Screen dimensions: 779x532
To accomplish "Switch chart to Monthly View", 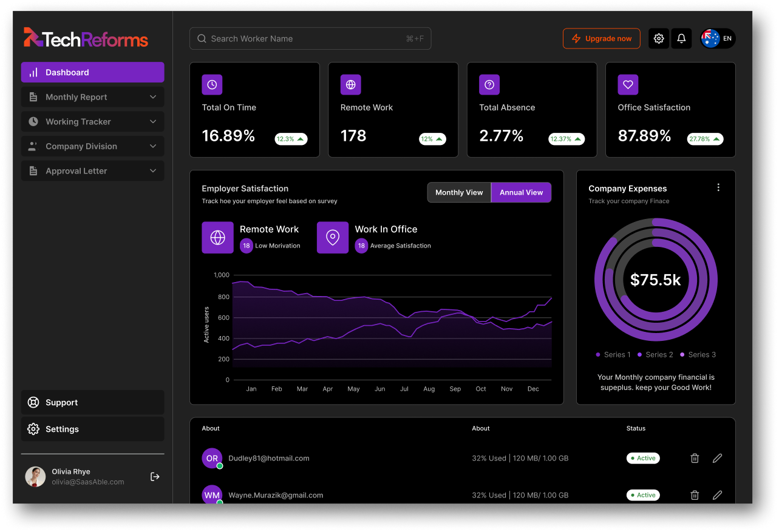I will [459, 192].
